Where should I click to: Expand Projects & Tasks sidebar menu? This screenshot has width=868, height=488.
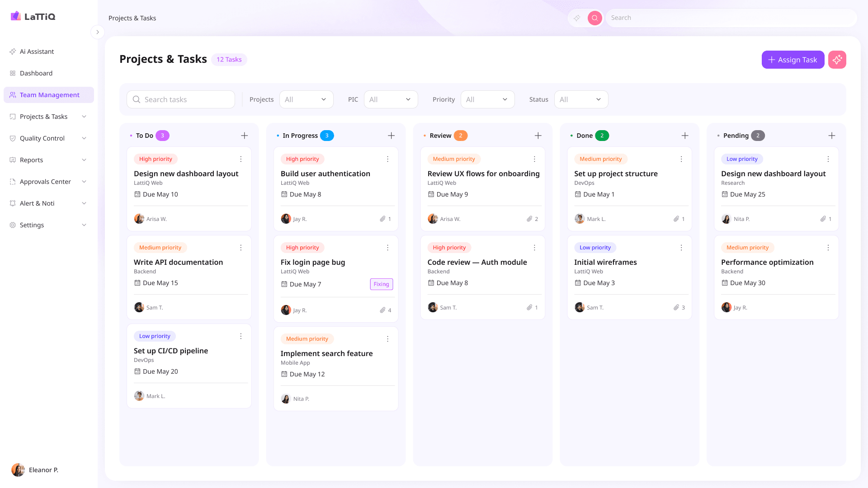49,117
